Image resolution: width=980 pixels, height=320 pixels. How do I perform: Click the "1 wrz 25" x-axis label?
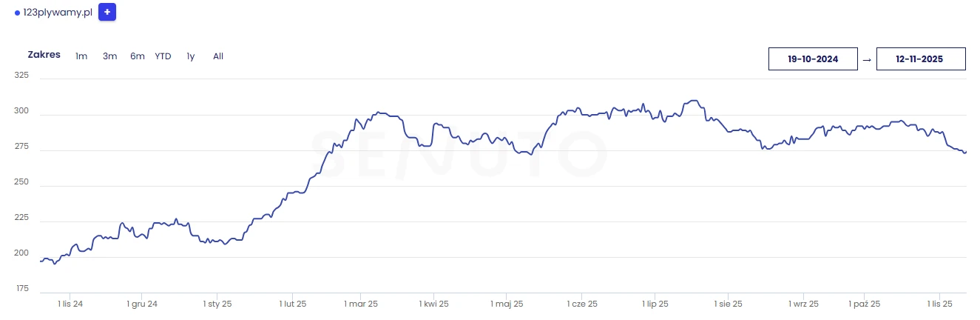pos(803,304)
